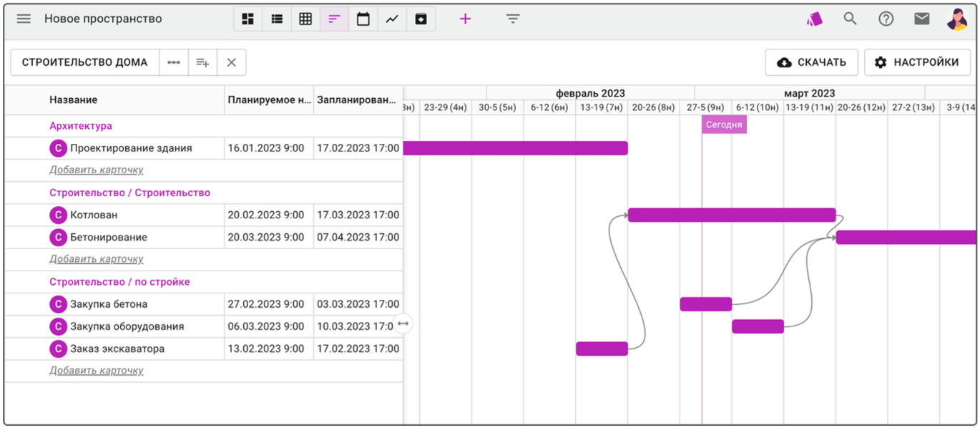Select the Строительство дома tab
980x428 pixels.
(84, 63)
